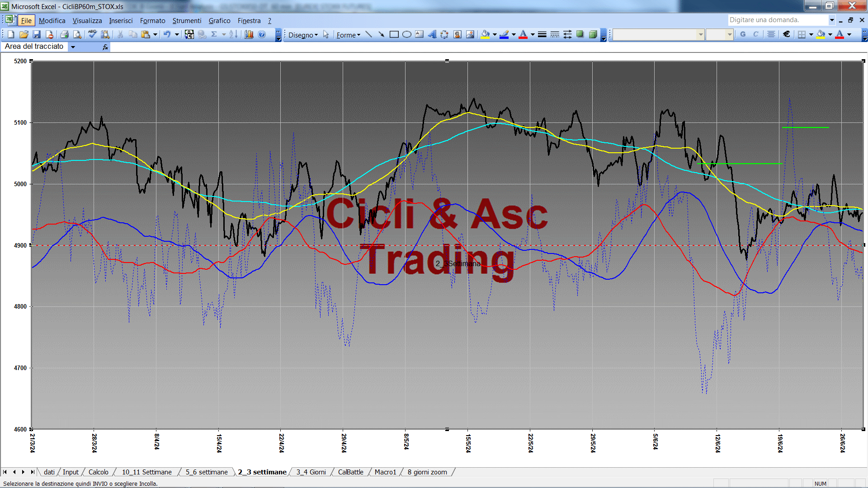Click the AutoSum sigma icon

(214, 34)
